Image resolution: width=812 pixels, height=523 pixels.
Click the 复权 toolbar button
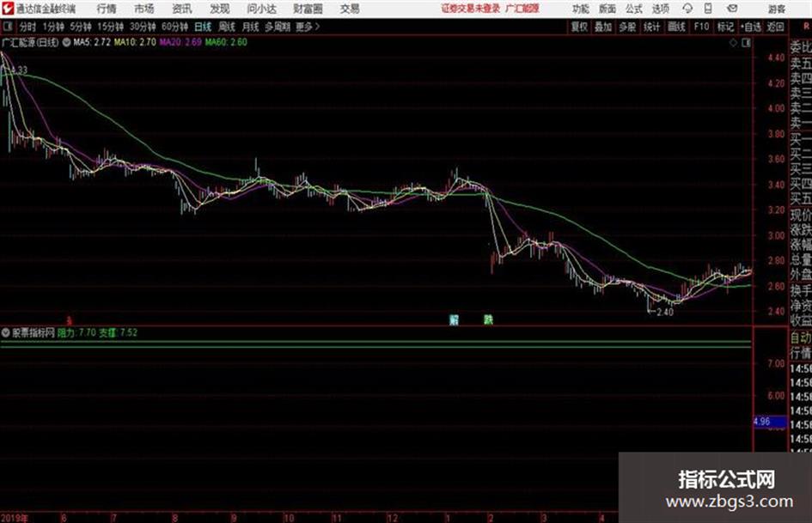tap(579, 27)
